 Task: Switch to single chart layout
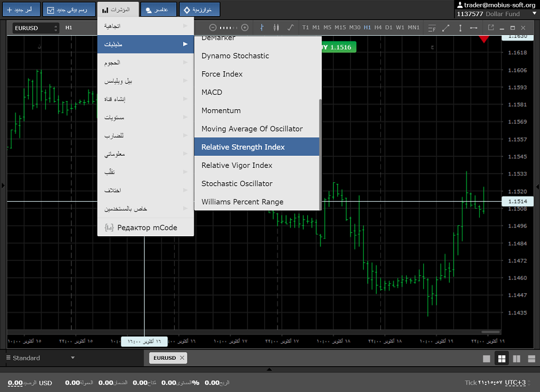486,359
